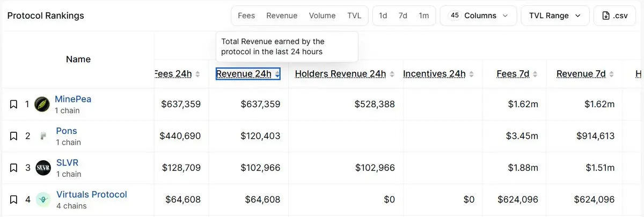
Task: Click the MinePea logo icon
Action: pos(42,104)
